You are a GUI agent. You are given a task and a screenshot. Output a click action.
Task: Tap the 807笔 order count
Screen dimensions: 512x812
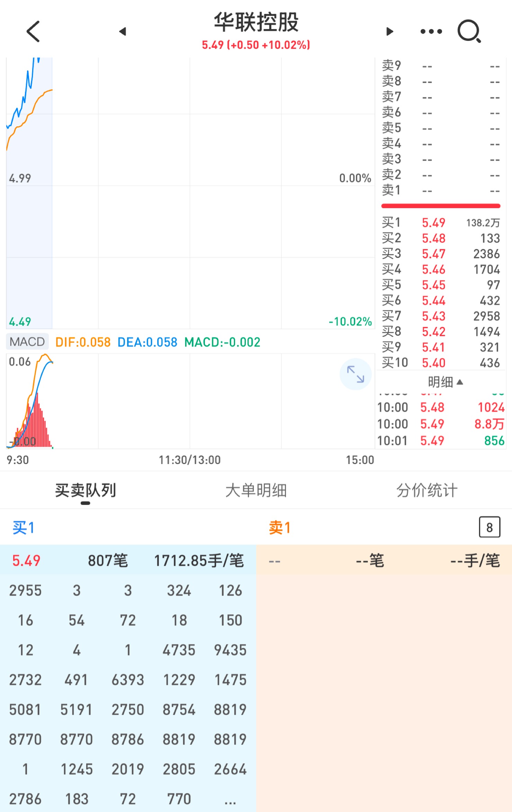click(x=108, y=560)
